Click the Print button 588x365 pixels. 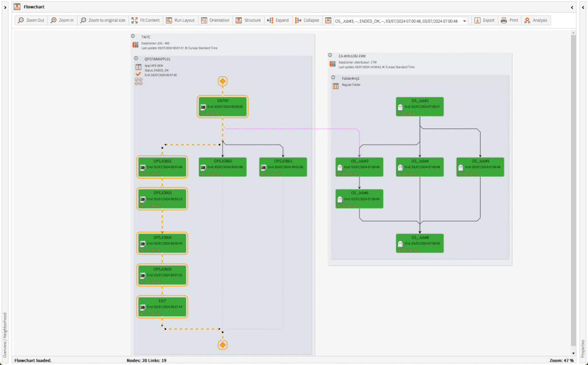click(x=509, y=20)
